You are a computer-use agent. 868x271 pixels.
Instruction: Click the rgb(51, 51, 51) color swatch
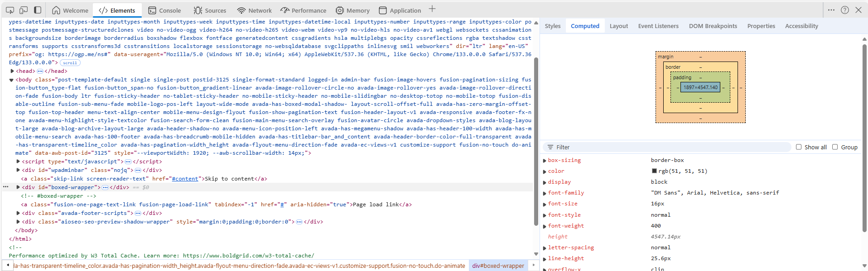654,171
